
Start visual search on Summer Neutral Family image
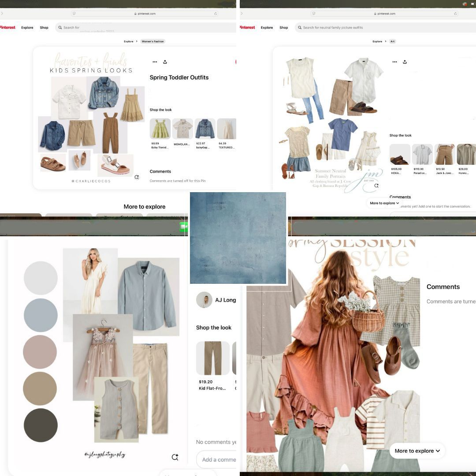pos(376,186)
